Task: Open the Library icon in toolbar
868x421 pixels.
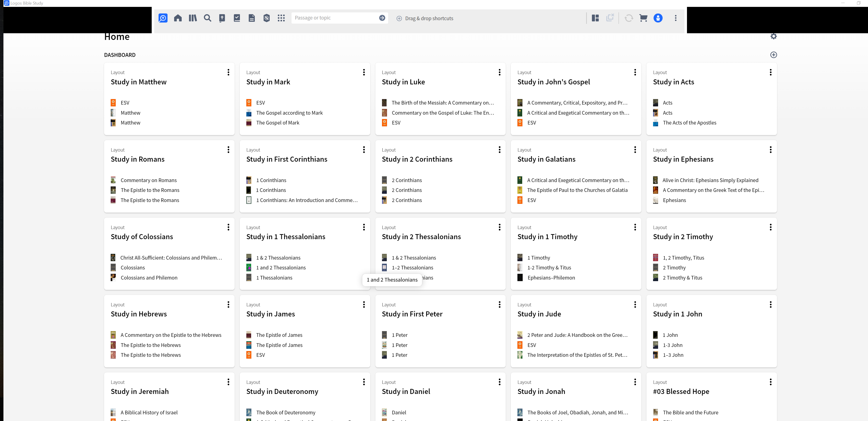Action: [193, 18]
